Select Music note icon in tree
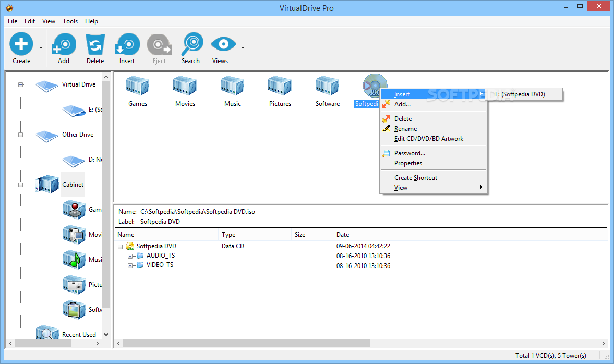614x364 pixels. click(x=74, y=260)
